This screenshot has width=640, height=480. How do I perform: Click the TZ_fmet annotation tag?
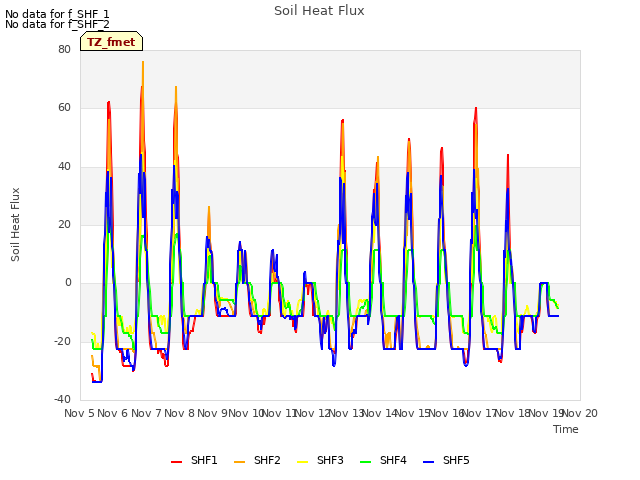coord(111,41)
